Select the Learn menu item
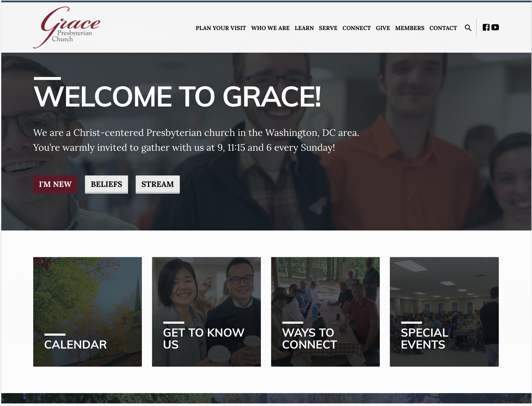The height and width of the screenshot is (406, 532). coord(304,28)
